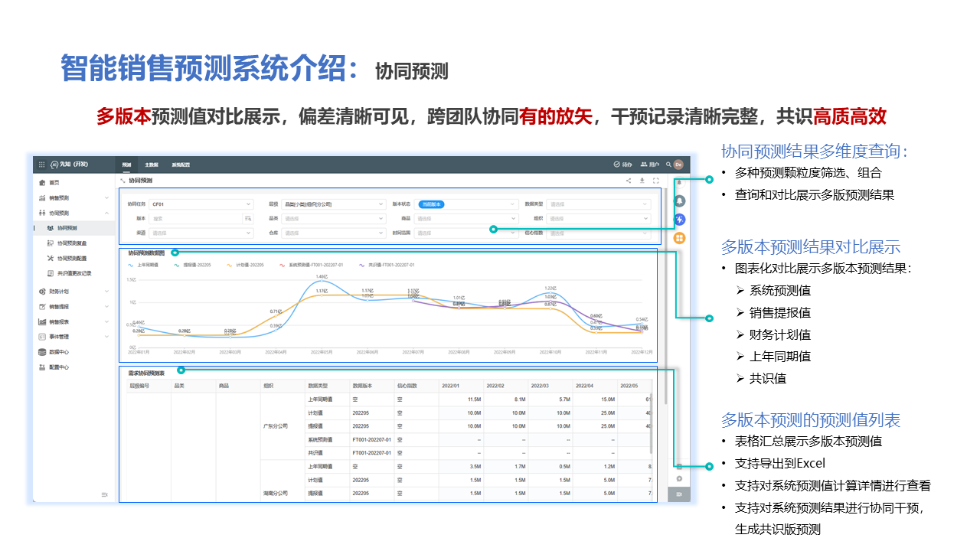The image size is (980, 551).
Task: Click the blue lightning quick action icon
Action: pos(679,220)
